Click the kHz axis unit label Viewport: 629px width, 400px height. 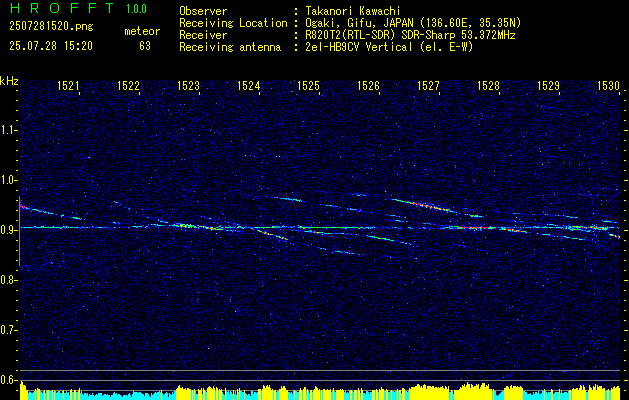pos(9,81)
